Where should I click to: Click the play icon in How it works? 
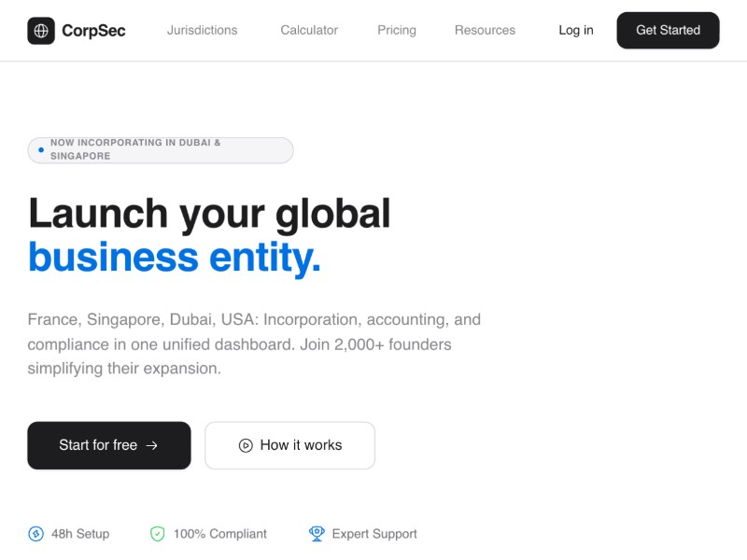246,445
